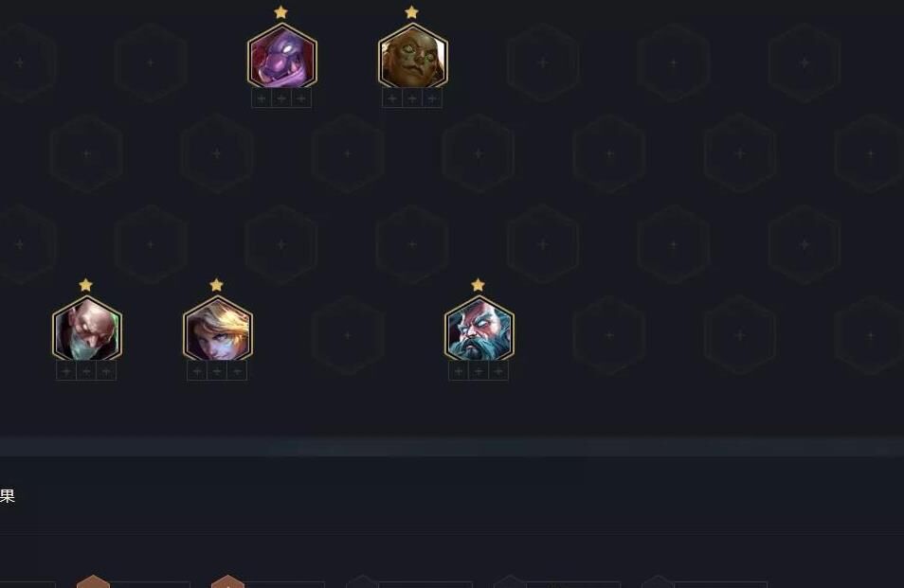Add item in Zilean's last item slot
Screen dimensions: 904x588
tap(498, 371)
